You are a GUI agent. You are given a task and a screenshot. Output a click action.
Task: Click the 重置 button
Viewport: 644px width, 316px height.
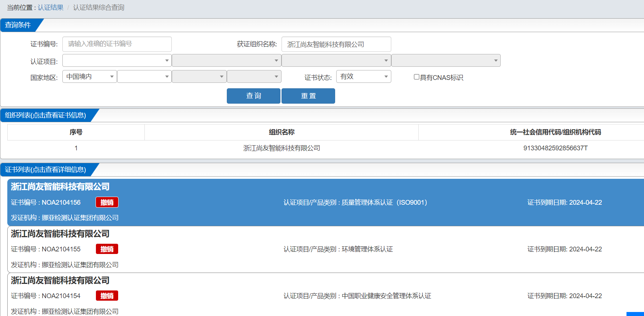click(x=308, y=96)
